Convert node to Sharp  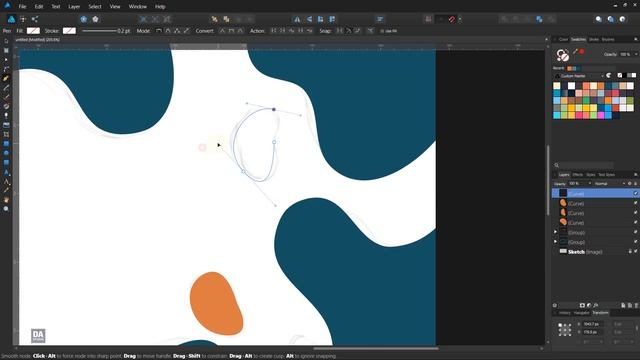click(222, 31)
